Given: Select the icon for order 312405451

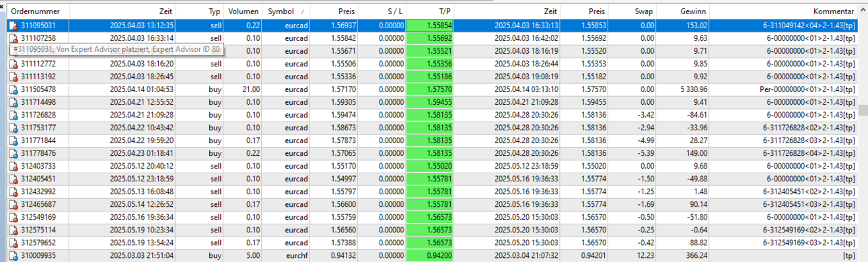Looking at the screenshot, I should (x=13, y=179).
